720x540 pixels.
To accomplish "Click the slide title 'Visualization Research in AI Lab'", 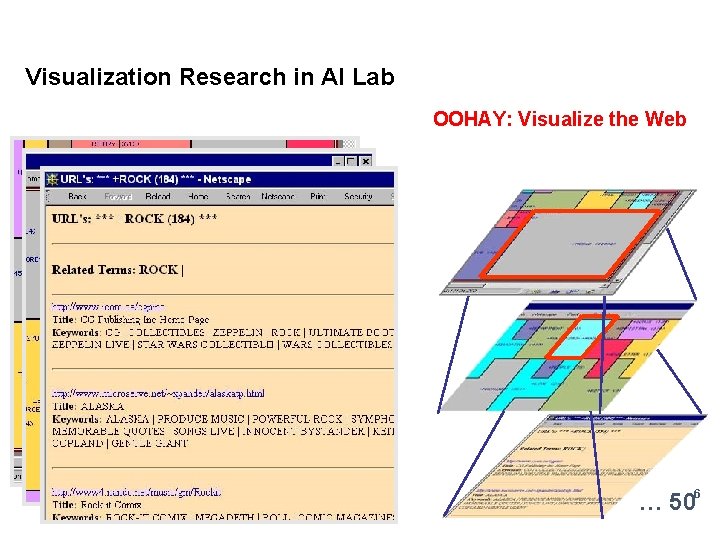I will coord(210,77).
